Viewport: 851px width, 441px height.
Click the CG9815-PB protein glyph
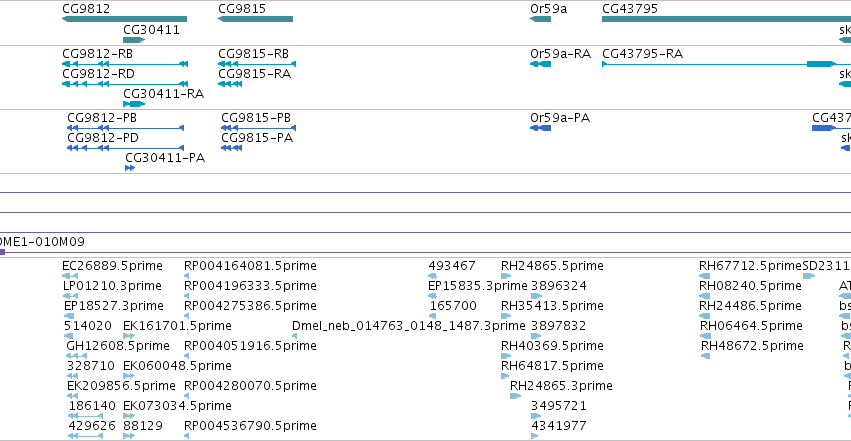(258, 128)
